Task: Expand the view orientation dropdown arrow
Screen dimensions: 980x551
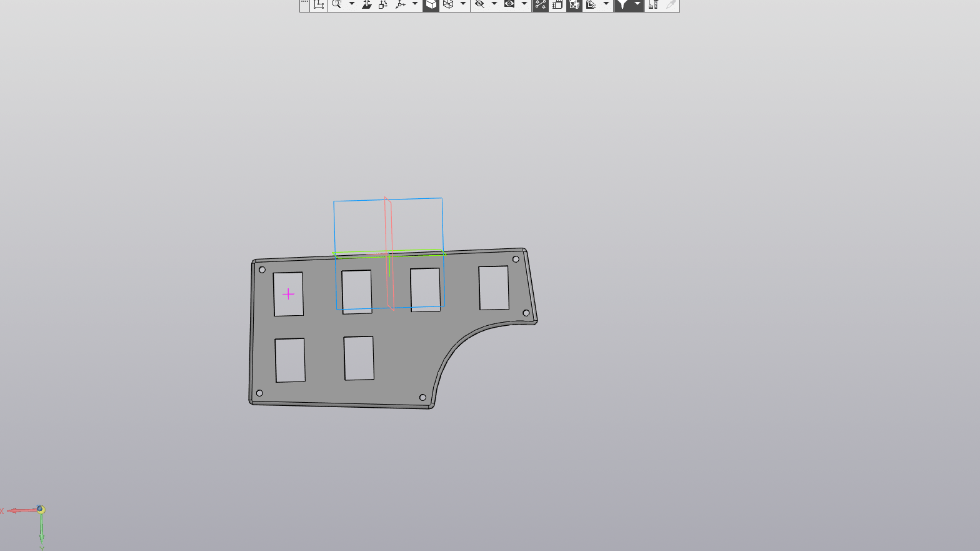Action: point(415,4)
